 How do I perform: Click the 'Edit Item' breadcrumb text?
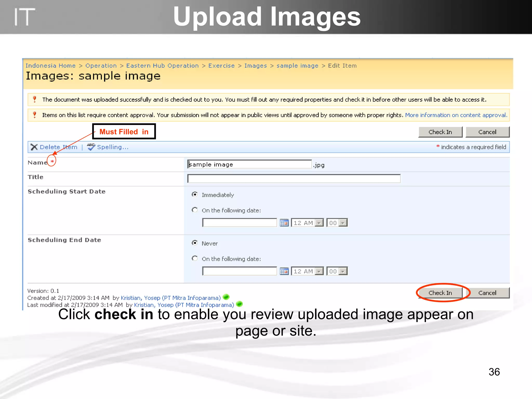342,66
